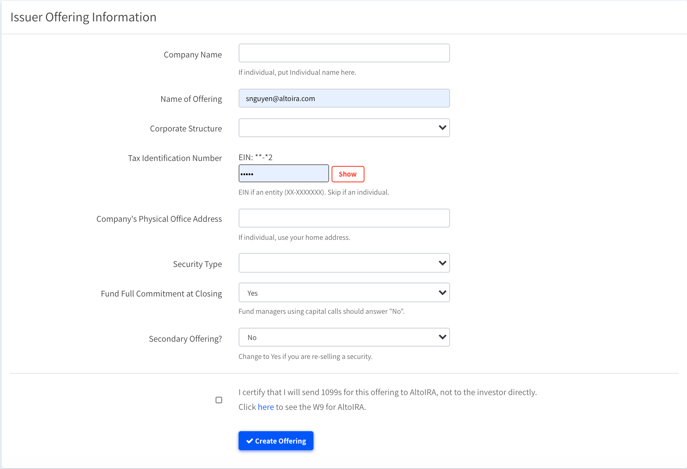This screenshot has height=469, width=687.
Task: Open the Secondary Offering dropdown
Action: (344, 338)
